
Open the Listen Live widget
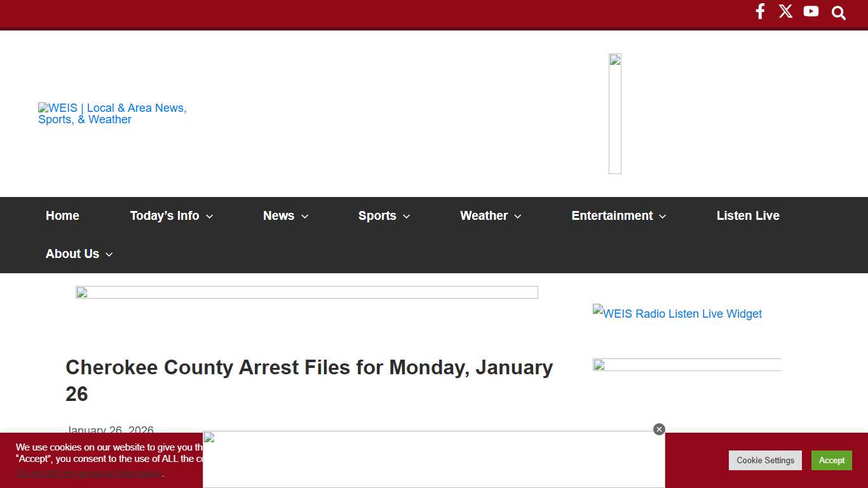point(677,313)
